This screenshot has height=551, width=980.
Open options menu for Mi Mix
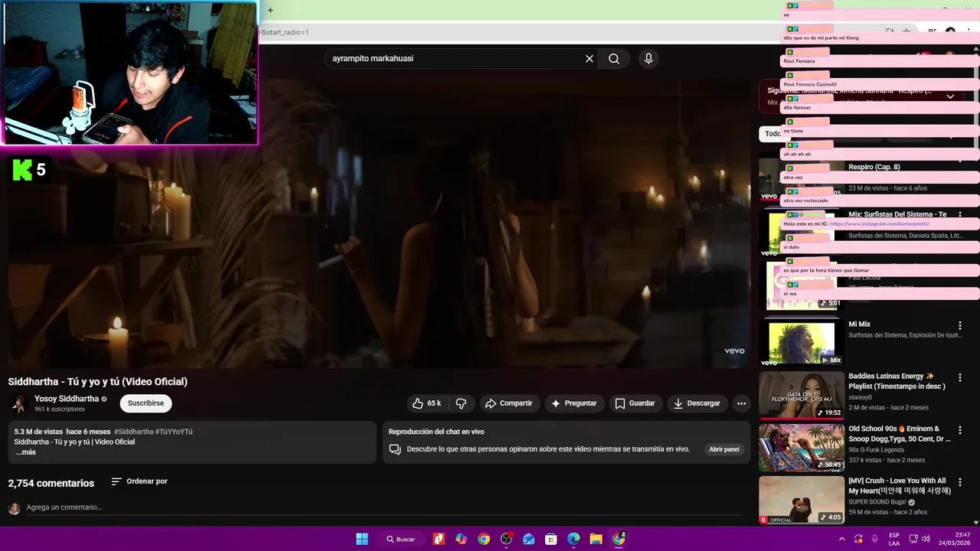tap(960, 326)
